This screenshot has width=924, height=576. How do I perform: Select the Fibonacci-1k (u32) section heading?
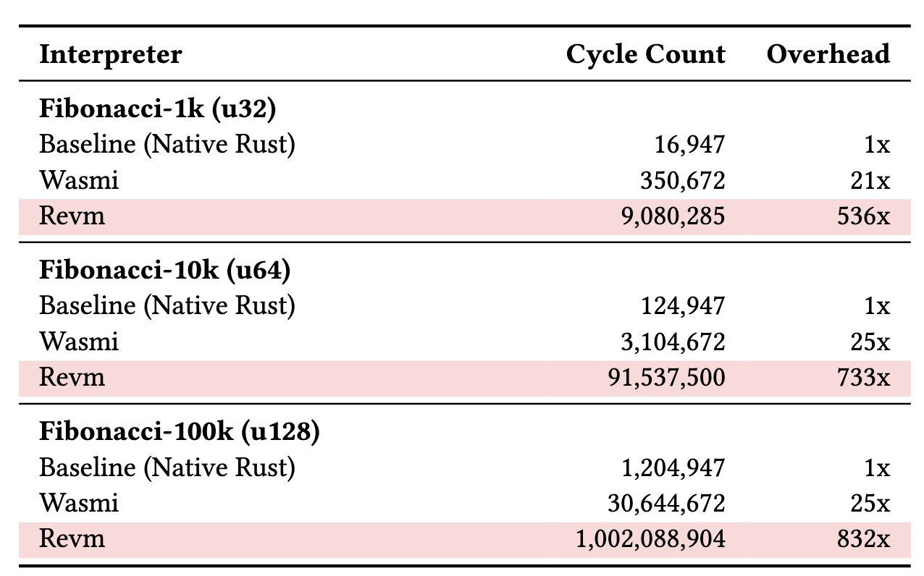click(x=159, y=109)
